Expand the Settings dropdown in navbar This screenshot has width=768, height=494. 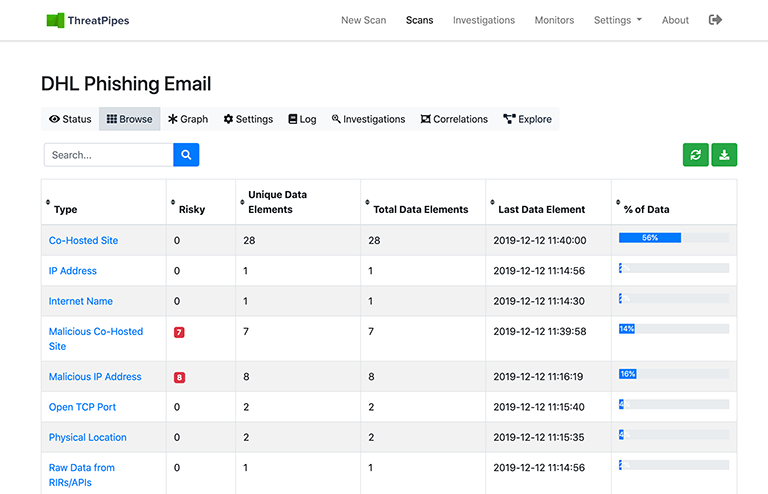pyautogui.click(x=617, y=20)
